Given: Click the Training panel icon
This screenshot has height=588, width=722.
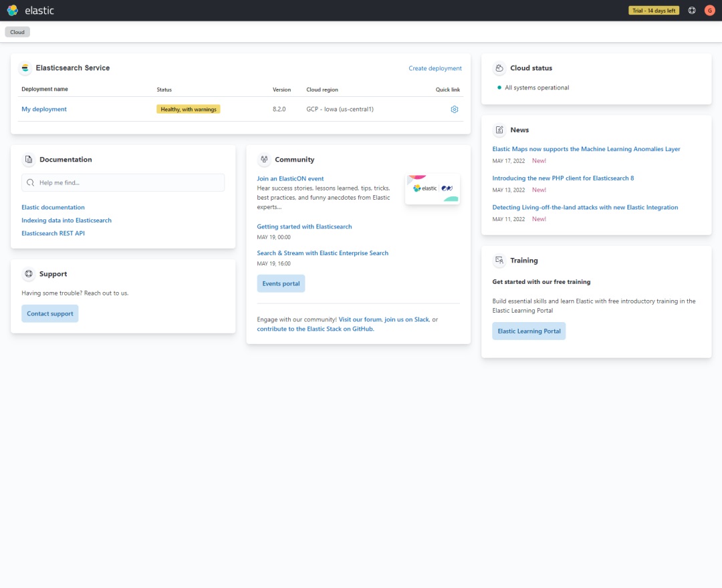Looking at the screenshot, I should pos(499,261).
